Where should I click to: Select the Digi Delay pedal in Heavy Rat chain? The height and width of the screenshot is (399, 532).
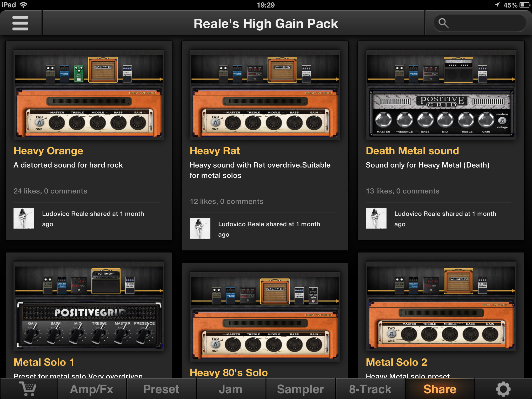click(306, 74)
